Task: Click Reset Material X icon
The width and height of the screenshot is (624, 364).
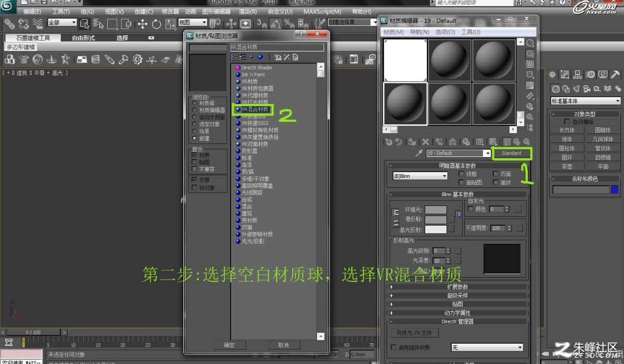Action: pos(425,141)
